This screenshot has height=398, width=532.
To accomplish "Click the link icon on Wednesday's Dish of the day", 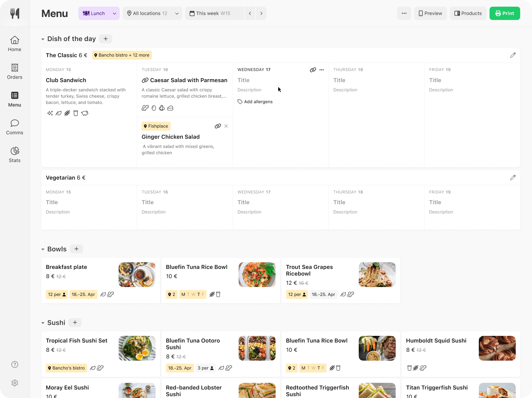I will tap(313, 70).
